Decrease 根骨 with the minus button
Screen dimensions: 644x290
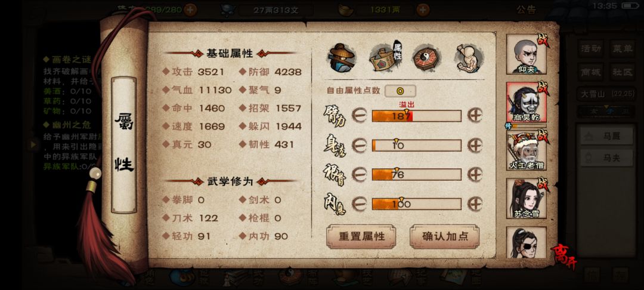[x=359, y=174]
